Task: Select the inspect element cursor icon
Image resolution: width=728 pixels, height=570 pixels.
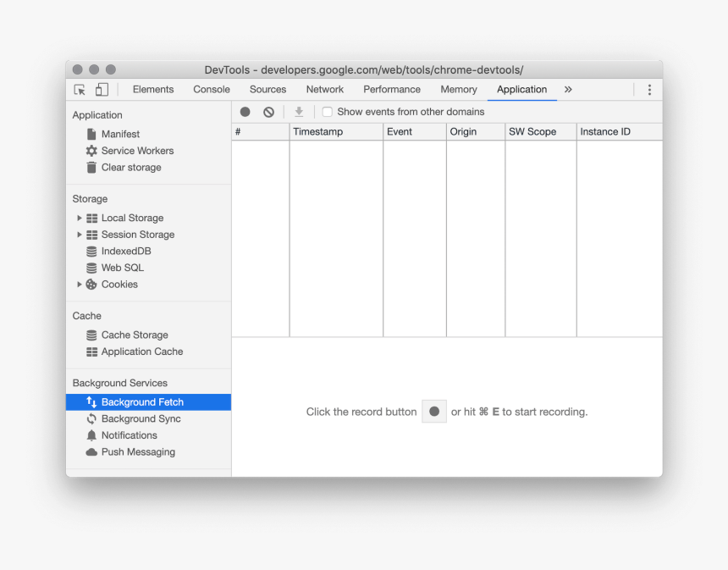Action: click(80, 89)
